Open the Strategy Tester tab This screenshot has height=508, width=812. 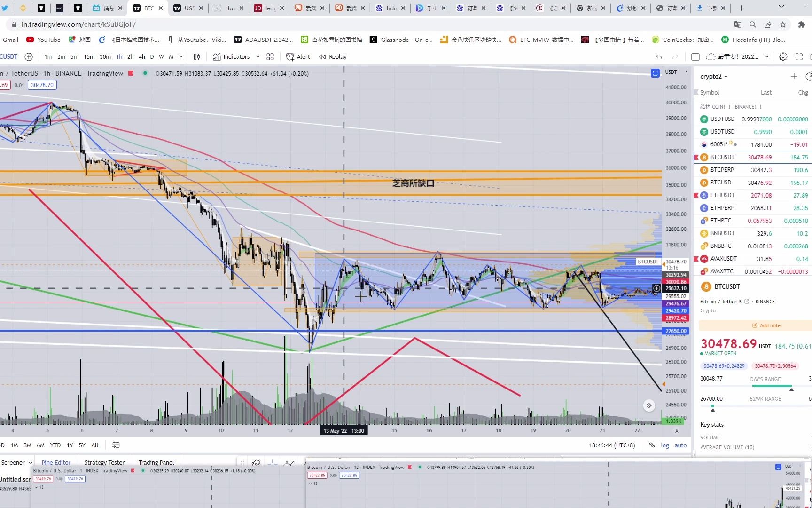pos(104,462)
